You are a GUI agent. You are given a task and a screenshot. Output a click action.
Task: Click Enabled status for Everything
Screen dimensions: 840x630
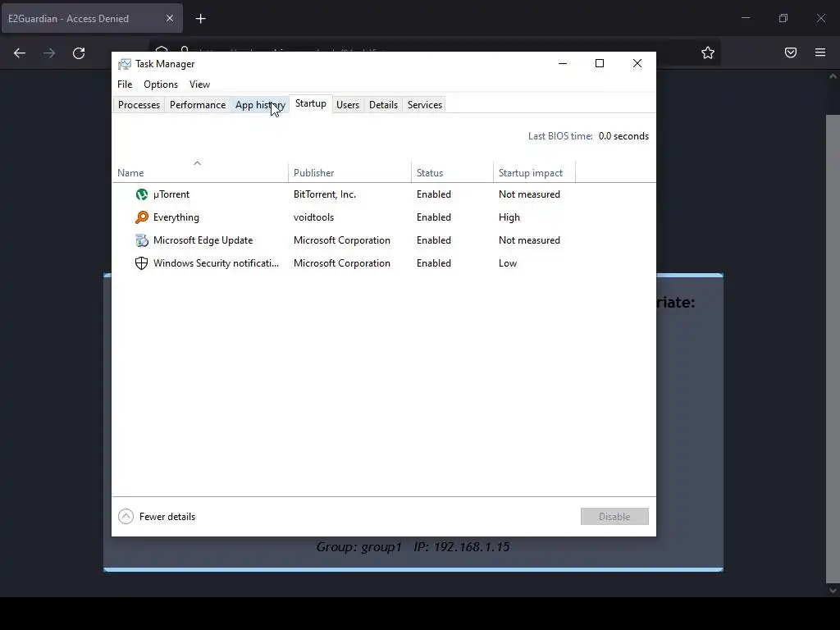pyautogui.click(x=434, y=217)
